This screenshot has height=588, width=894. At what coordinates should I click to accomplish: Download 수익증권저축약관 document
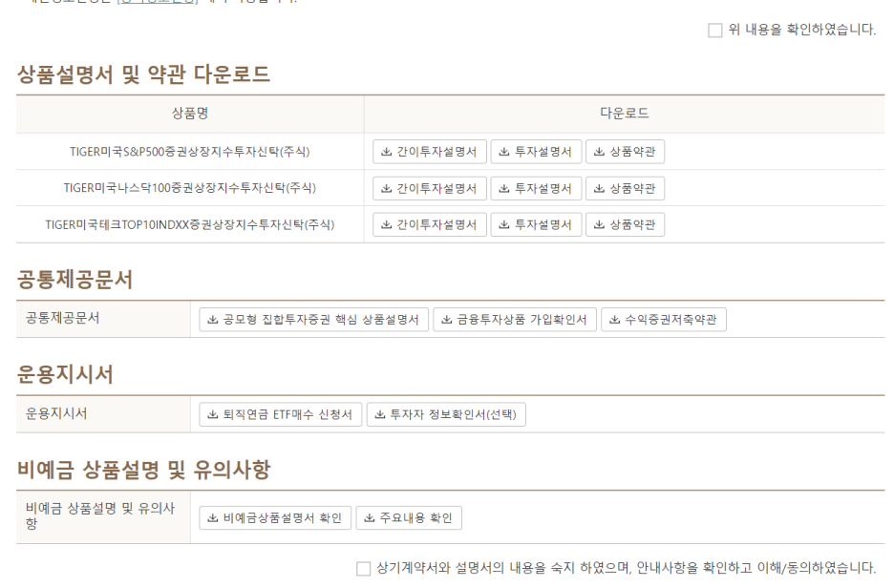[664, 320]
